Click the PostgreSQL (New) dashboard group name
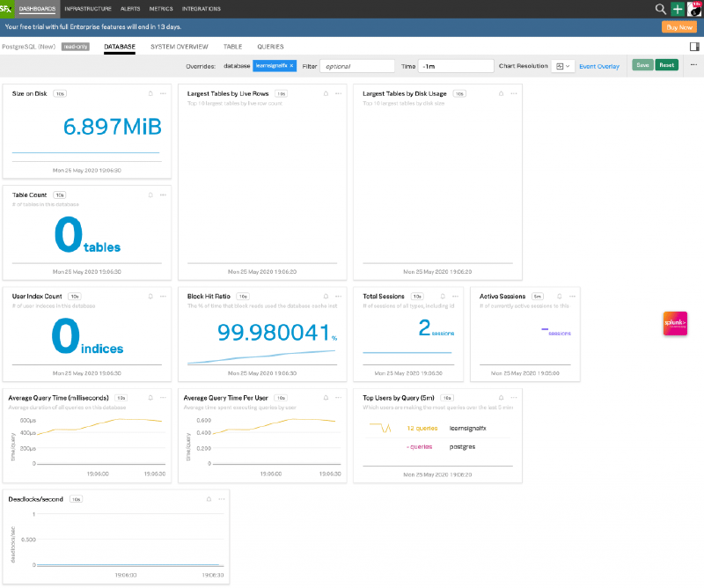The width and height of the screenshot is (704, 588). click(x=29, y=47)
